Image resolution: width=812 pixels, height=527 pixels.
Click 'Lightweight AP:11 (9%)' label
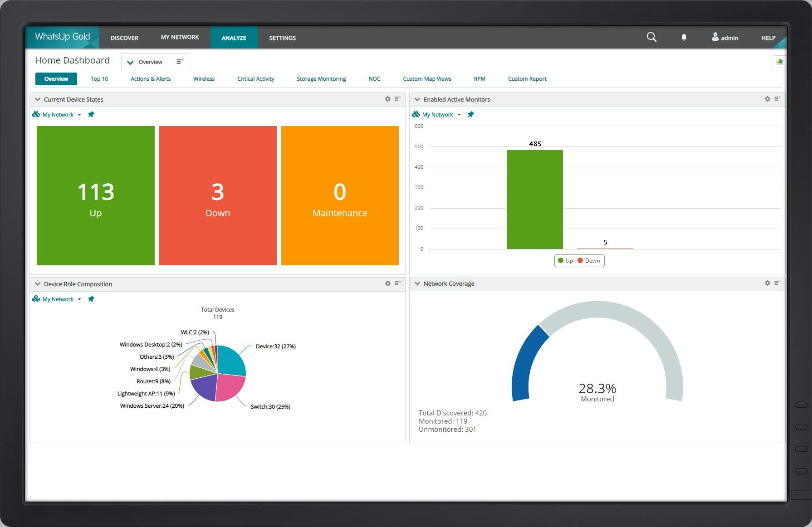coord(146,394)
